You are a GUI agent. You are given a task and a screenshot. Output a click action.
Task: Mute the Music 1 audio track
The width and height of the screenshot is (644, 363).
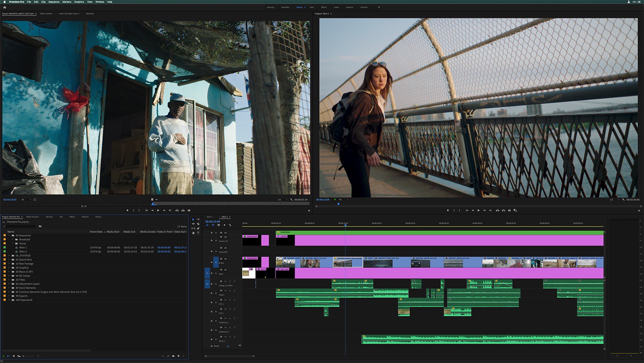tap(225, 337)
